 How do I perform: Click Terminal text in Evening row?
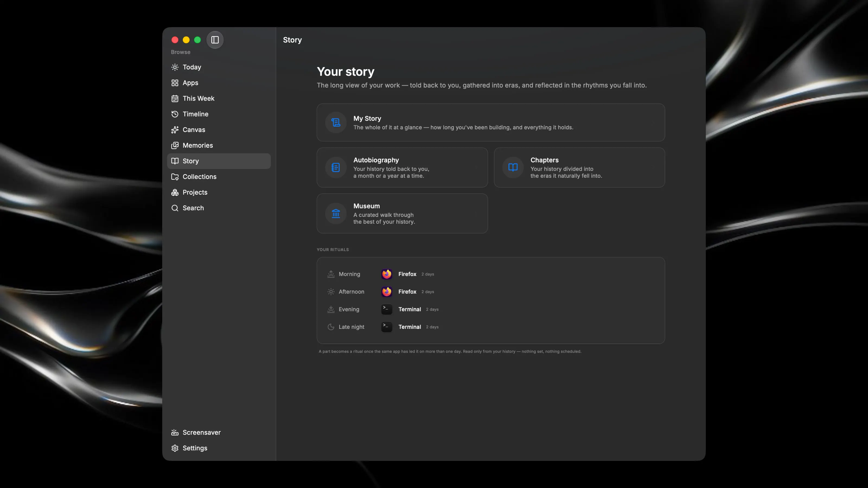[409, 310]
